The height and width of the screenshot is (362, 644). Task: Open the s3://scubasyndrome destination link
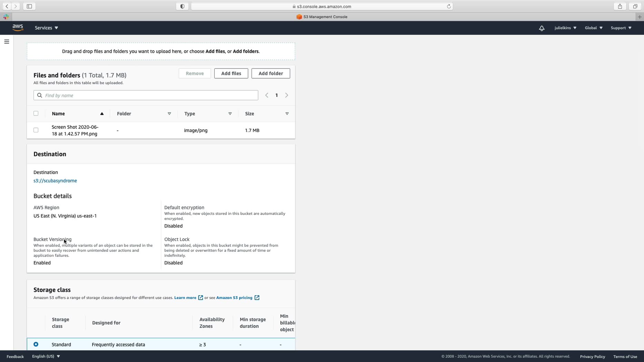pos(55,181)
